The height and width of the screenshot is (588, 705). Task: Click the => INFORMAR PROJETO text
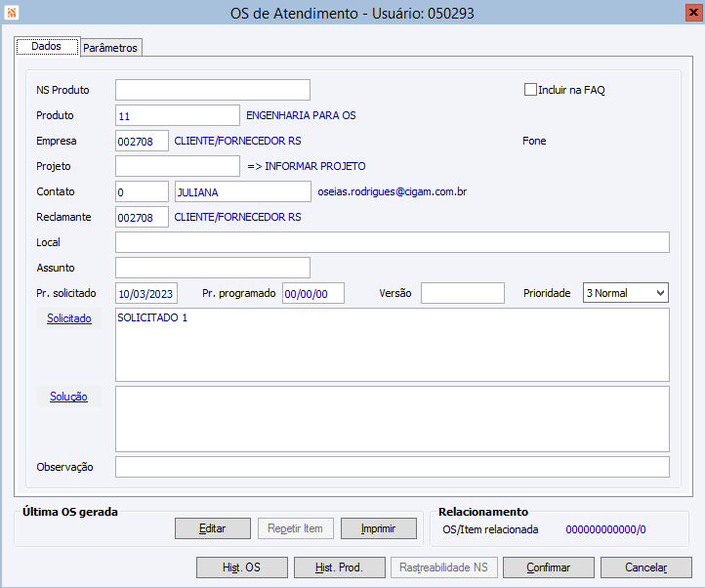click(307, 166)
